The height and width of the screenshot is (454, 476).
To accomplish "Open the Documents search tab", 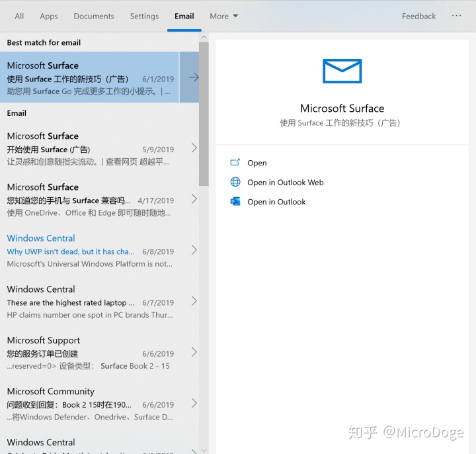I will pyautogui.click(x=94, y=16).
